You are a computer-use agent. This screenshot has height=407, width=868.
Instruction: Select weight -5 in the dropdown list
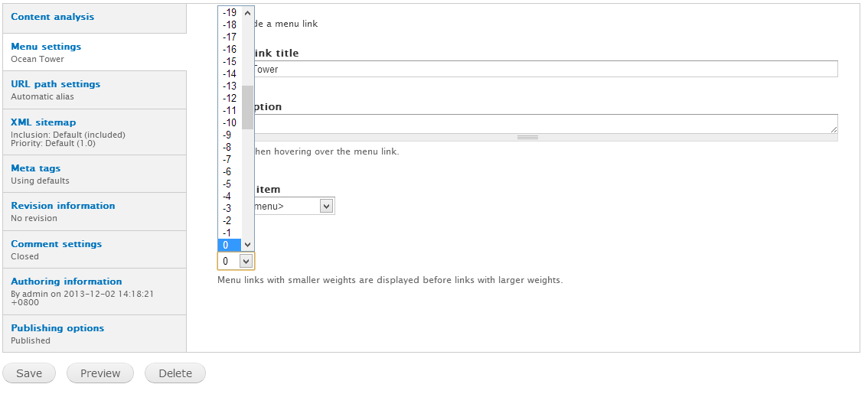click(227, 184)
